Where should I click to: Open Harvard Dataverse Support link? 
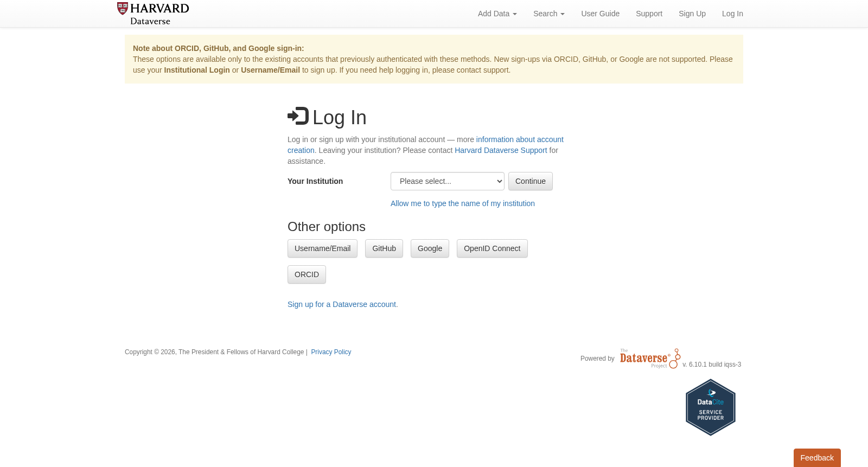pos(501,150)
